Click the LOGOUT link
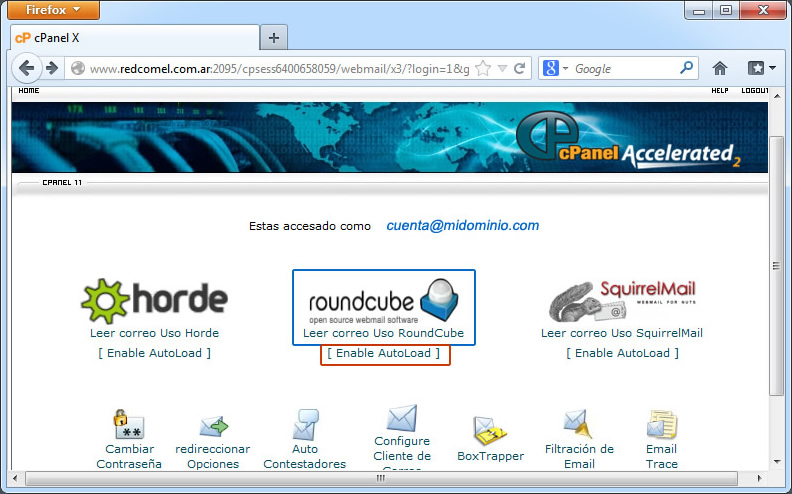Viewport: 792px width, 494px height. [754, 91]
